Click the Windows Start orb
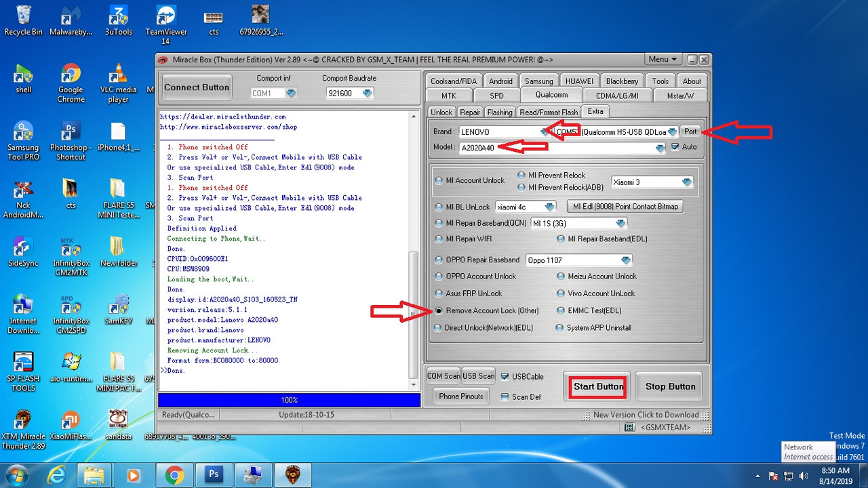868x488 pixels. coord(18,475)
